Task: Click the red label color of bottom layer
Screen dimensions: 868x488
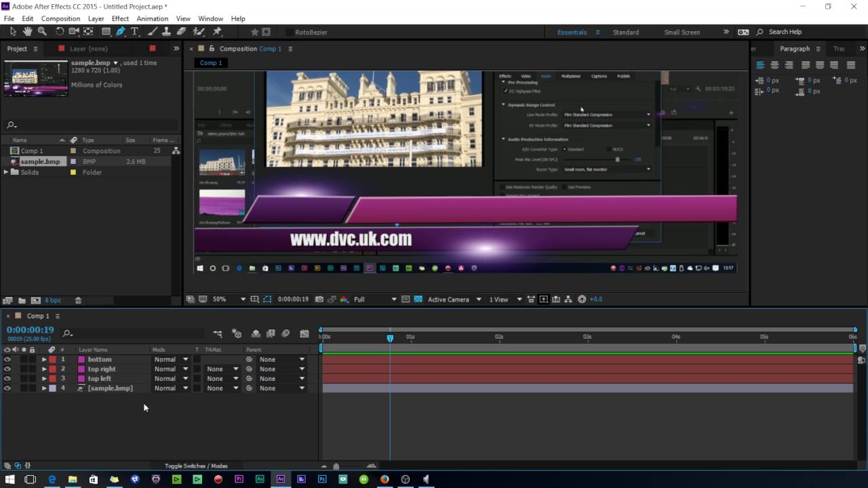Action: point(52,360)
